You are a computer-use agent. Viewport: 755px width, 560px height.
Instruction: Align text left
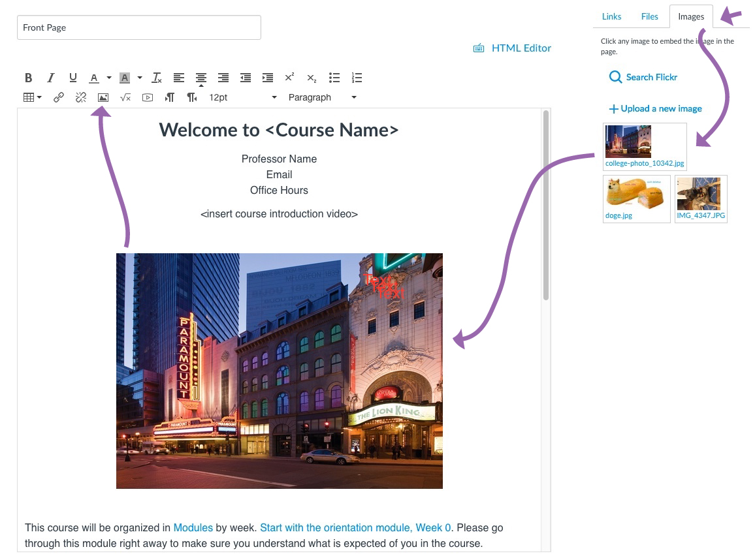179,78
